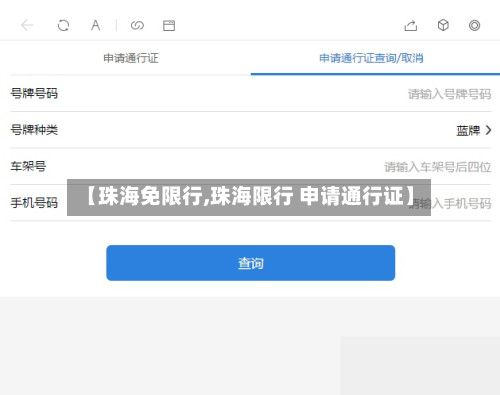
Task: Share the page using the share icon
Action: click(411, 25)
